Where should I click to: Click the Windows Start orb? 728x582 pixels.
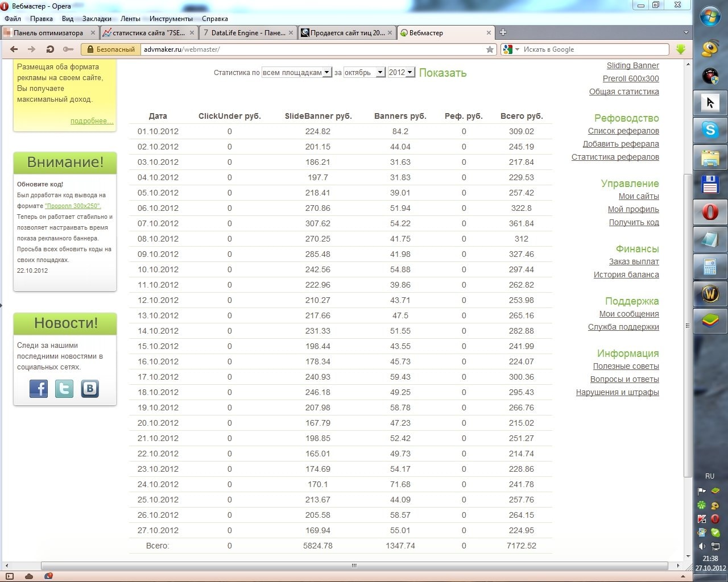(710, 17)
